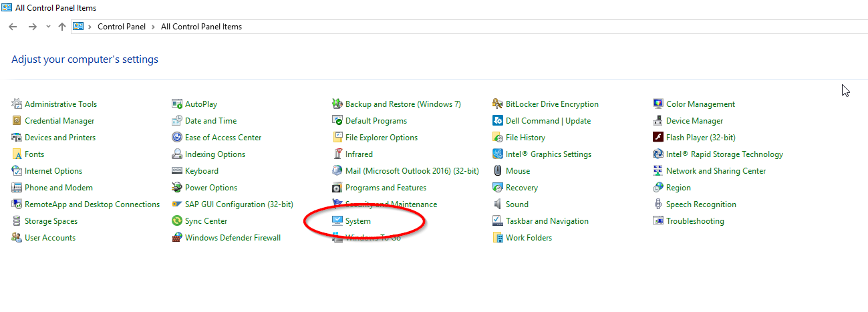
Task: Open the Administrative Tools icon
Action: point(17,104)
